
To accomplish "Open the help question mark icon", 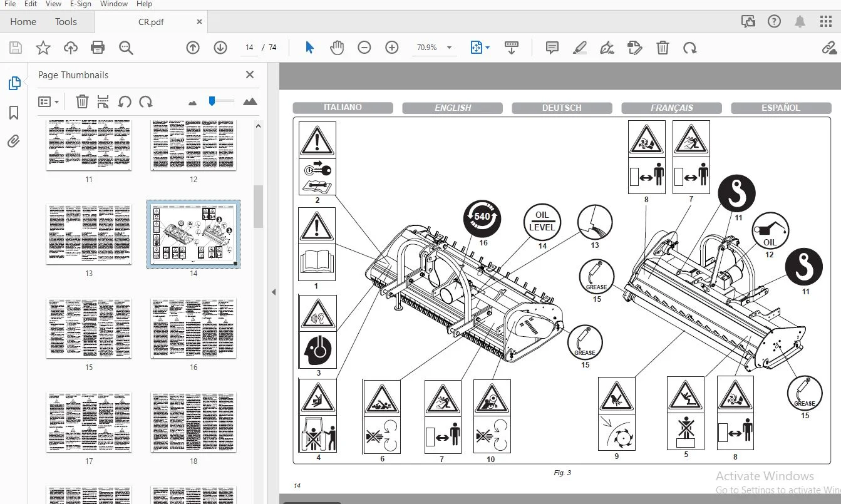I will 774,21.
